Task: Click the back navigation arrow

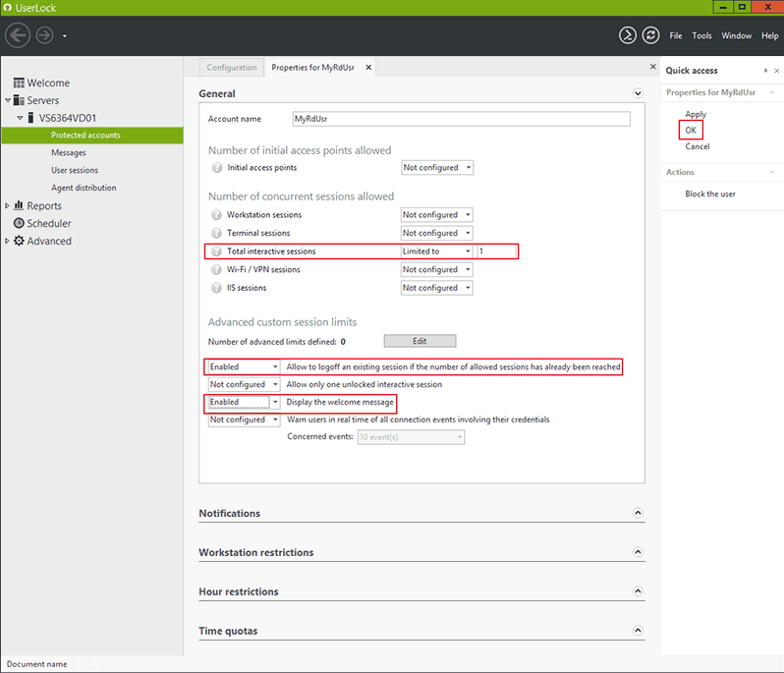Action: pyautogui.click(x=18, y=35)
